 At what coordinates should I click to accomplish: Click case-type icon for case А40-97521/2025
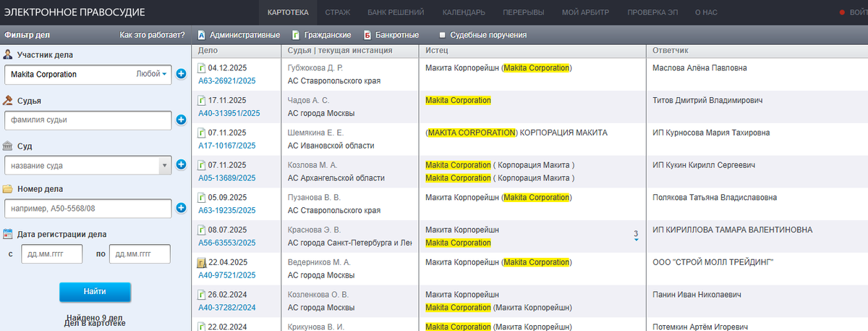[x=202, y=263]
